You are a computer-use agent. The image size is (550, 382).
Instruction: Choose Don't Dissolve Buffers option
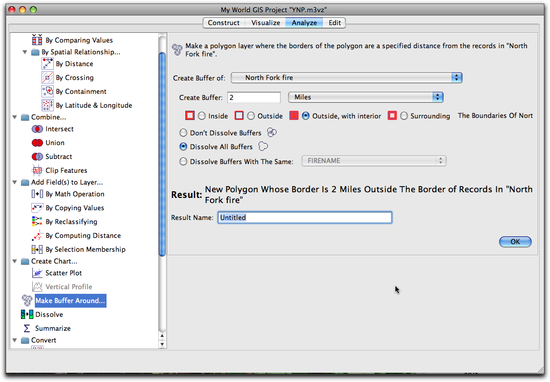[x=183, y=133]
